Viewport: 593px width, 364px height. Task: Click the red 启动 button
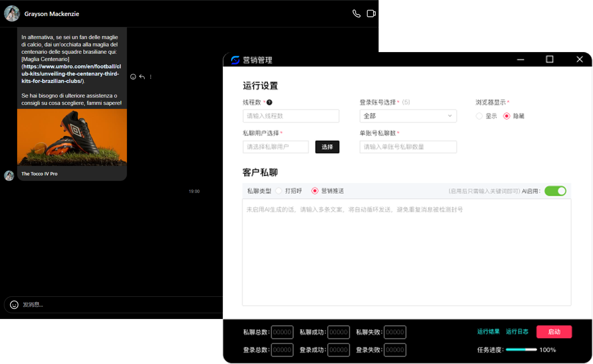[554, 332]
